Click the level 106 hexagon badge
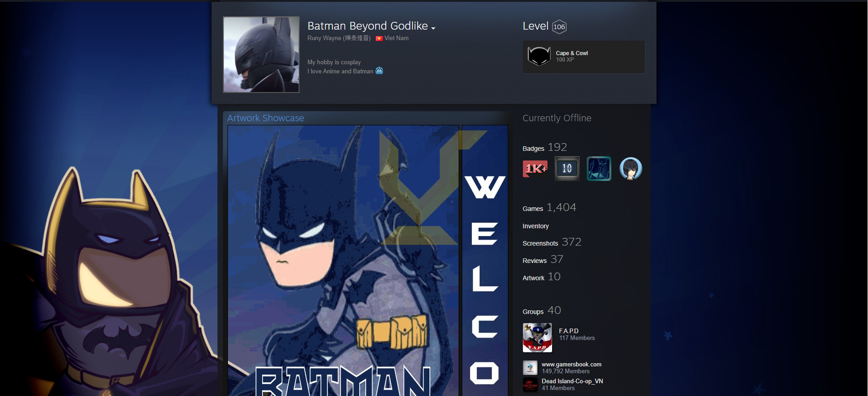The height and width of the screenshot is (396, 868). click(x=559, y=27)
